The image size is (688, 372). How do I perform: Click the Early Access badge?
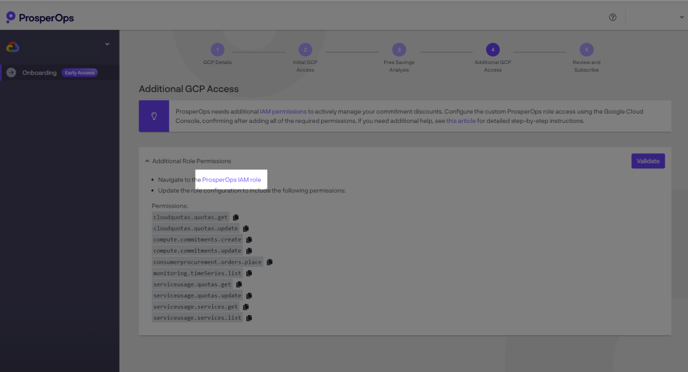click(79, 73)
